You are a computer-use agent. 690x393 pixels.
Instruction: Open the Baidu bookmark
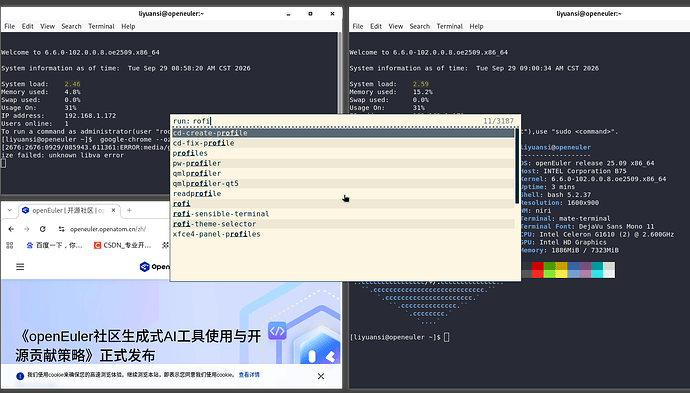point(54,245)
